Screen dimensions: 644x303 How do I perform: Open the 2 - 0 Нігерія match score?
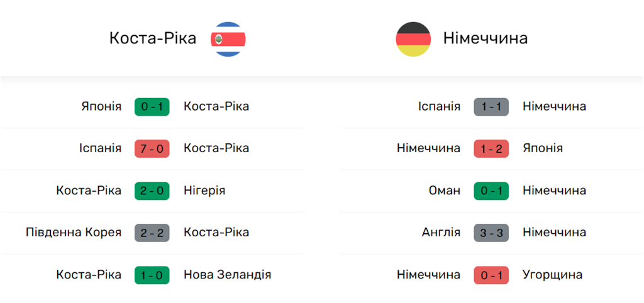coord(152,190)
